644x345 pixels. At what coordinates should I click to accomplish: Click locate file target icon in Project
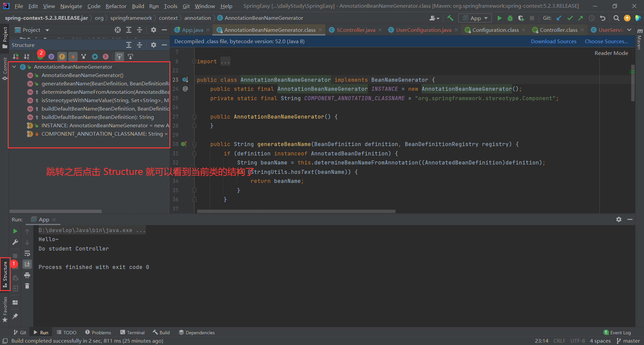pyautogui.click(x=118, y=30)
